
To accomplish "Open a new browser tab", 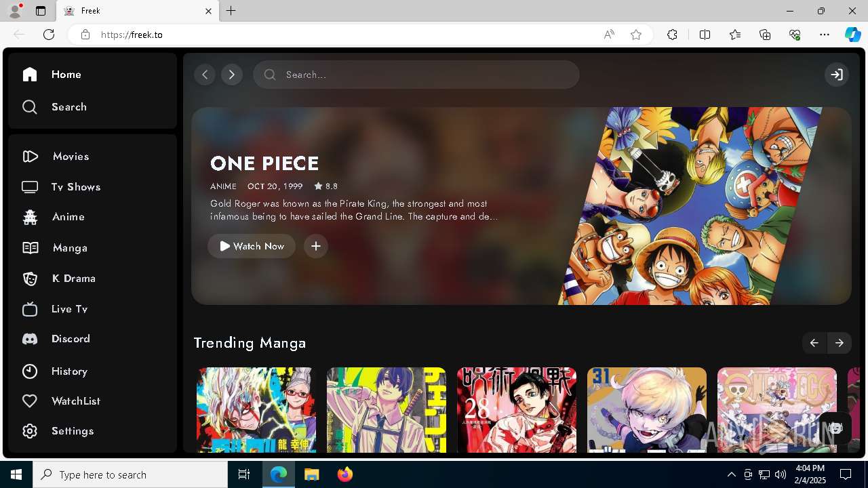I will (x=231, y=11).
